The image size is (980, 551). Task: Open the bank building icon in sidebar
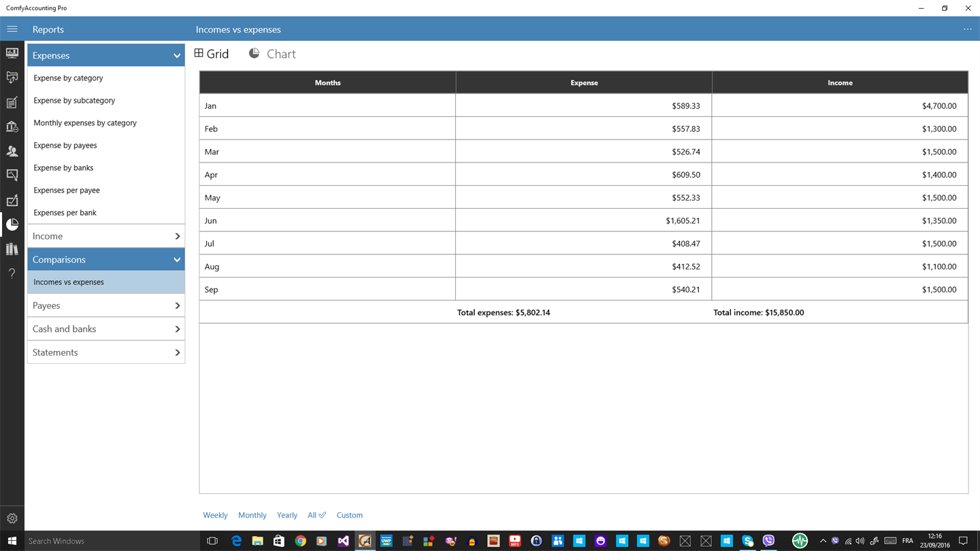12,127
